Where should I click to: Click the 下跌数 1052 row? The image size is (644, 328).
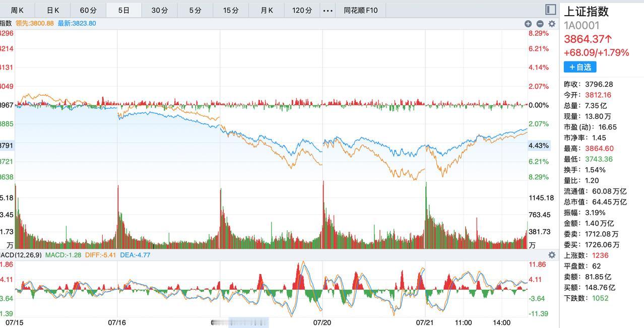click(x=586, y=298)
